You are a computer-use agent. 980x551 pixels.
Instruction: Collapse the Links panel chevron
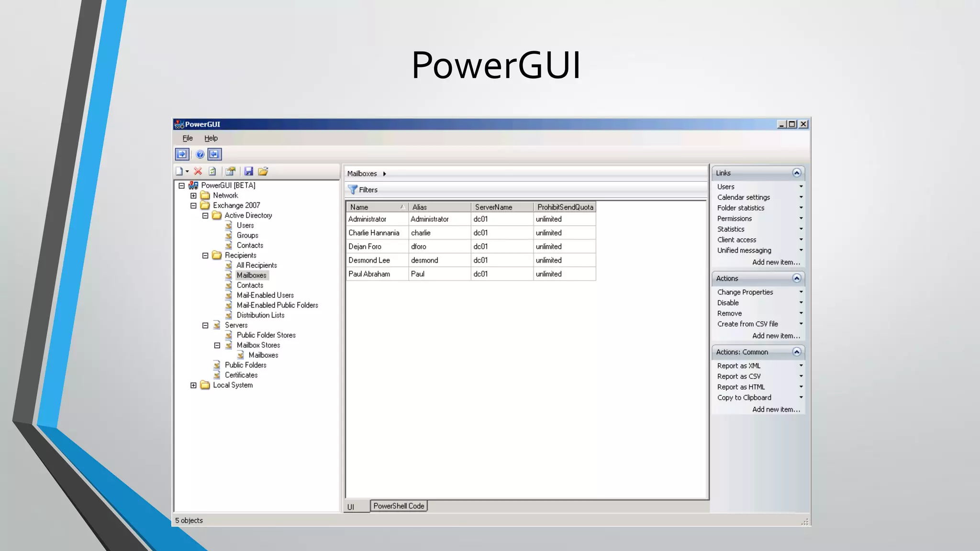pos(797,173)
